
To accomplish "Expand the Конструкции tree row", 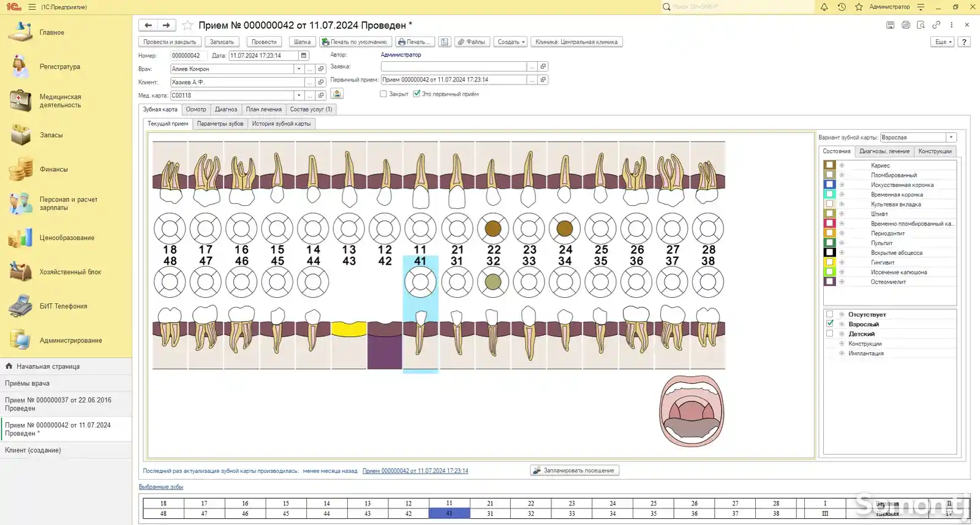I will click(842, 344).
